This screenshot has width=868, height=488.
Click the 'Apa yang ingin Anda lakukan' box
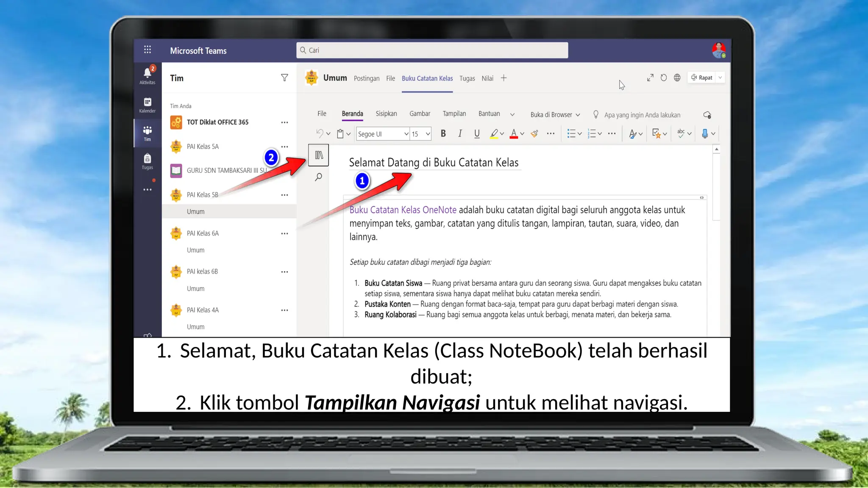pos(642,115)
